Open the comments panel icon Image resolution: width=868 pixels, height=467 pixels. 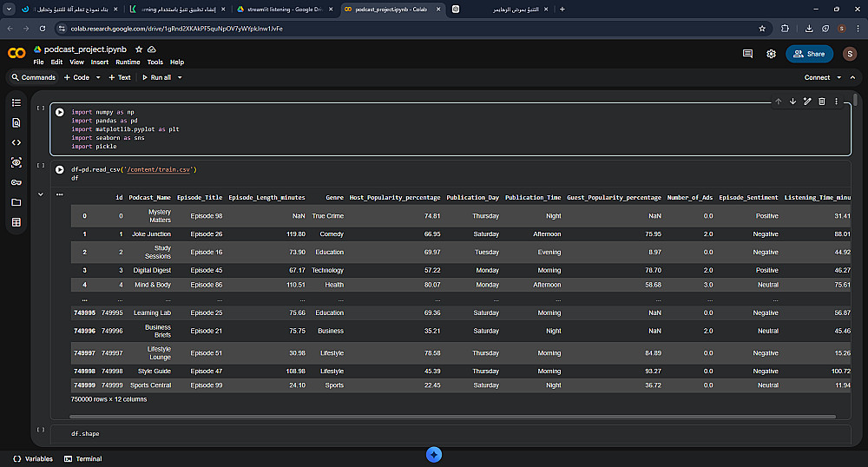click(748, 54)
